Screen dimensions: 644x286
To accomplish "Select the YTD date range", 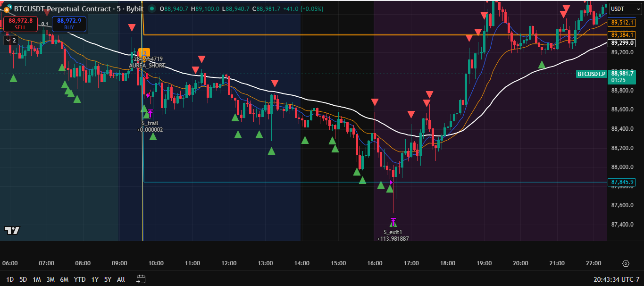I will (x=80, y=279).
